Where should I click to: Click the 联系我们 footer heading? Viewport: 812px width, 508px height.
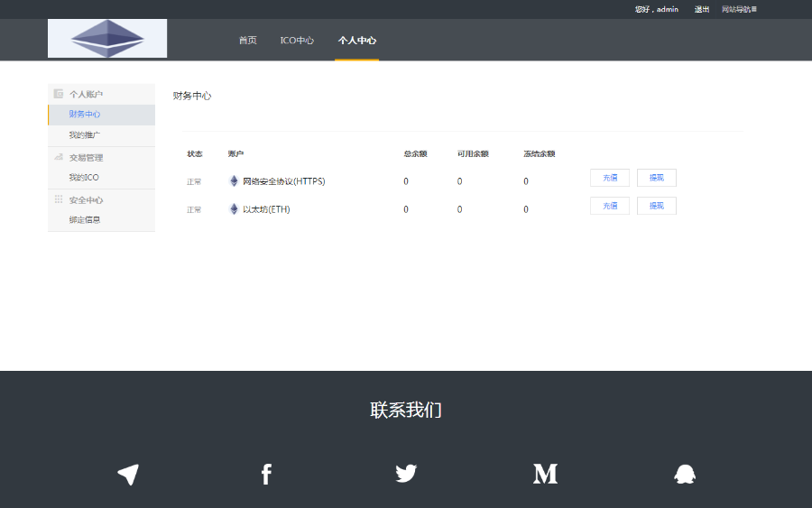point(406,410)
